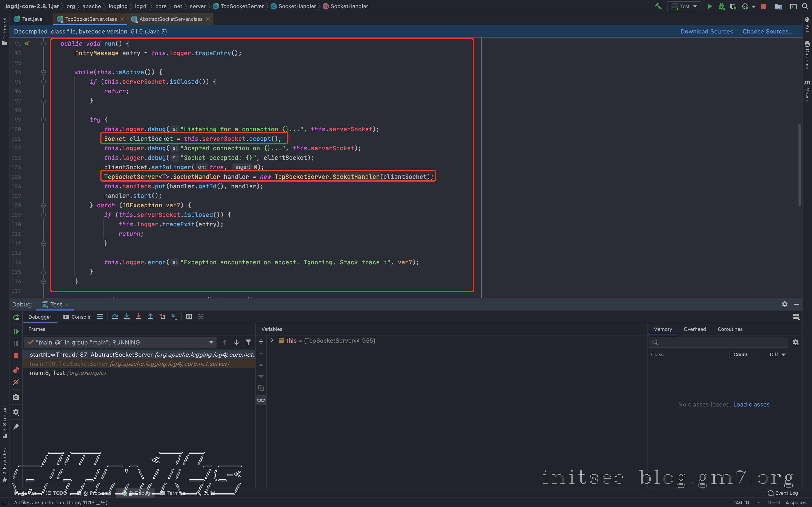Click the camera thread dump icon
The height and width of the screenshot is (507, 812).
coord(16,397)
